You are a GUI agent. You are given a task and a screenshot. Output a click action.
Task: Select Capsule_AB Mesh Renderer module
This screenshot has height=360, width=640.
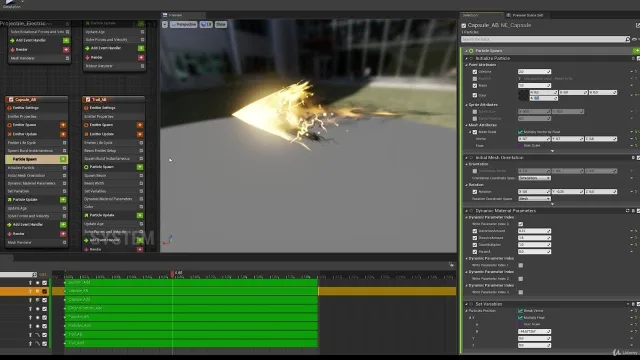coord(36,242)
